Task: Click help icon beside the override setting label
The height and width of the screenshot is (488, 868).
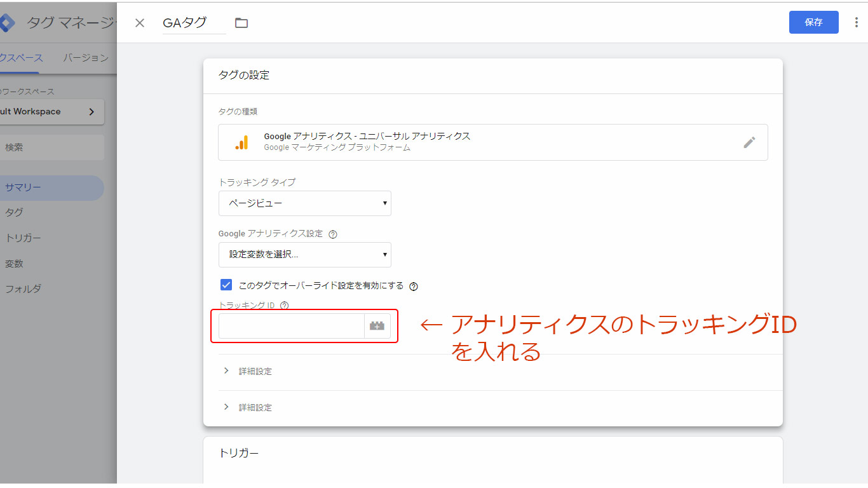Action: tap(414, 286)
